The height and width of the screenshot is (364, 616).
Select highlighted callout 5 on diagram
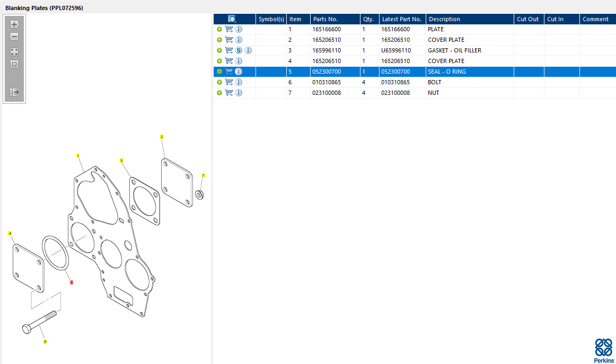pyautogui.click(x=72, y=282)
